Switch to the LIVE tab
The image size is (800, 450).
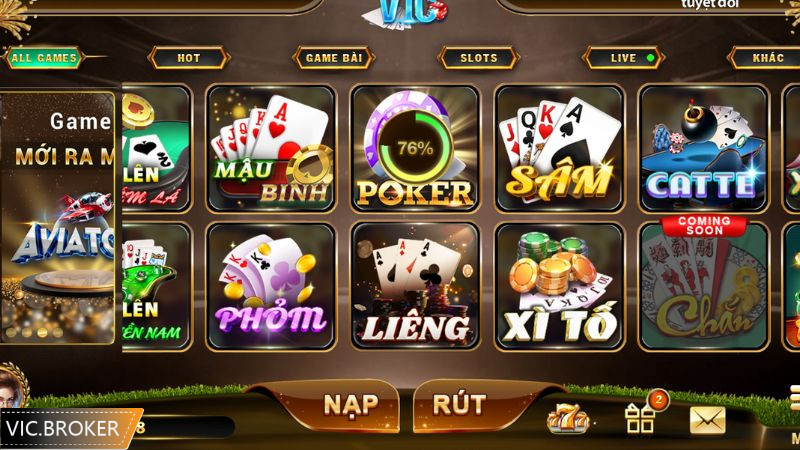[623, 58]
